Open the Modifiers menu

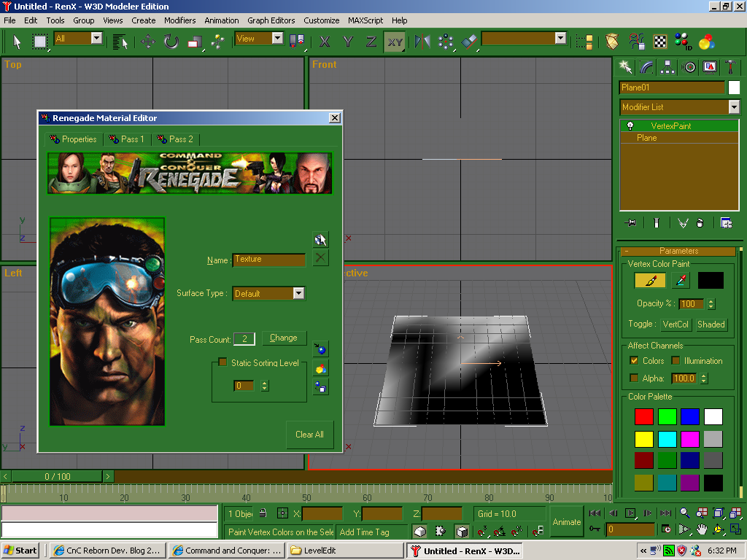click(179, 20)
